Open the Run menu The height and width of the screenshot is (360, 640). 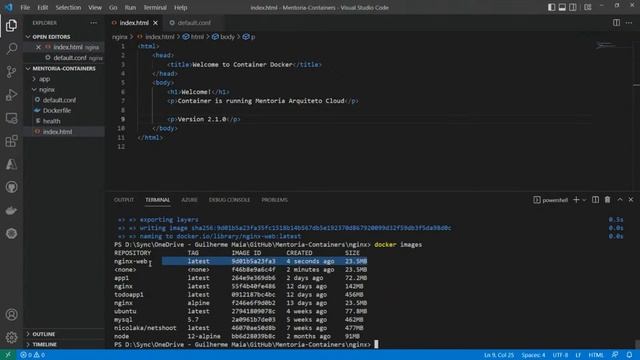coord(130,7)
